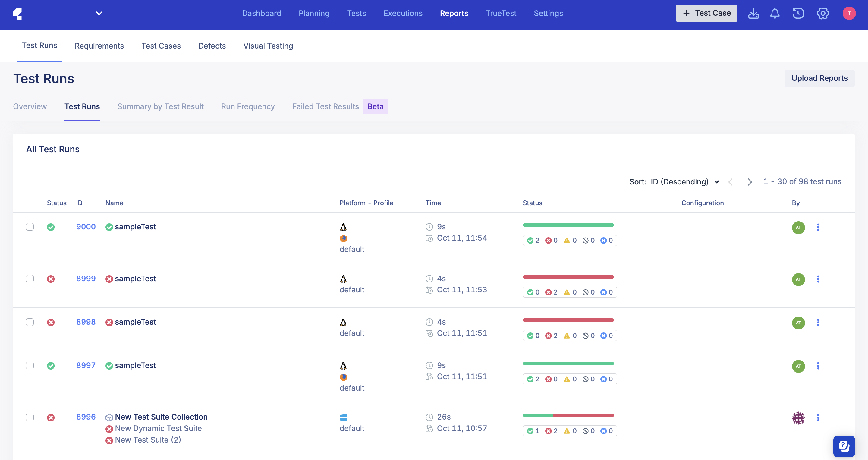Click the Upload Reports button

click(819, 78)
